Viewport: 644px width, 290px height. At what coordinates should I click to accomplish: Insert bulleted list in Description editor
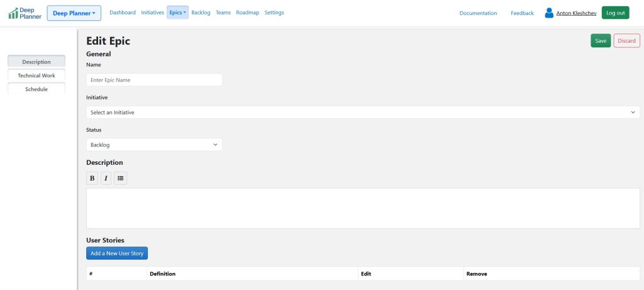[120, 179]
